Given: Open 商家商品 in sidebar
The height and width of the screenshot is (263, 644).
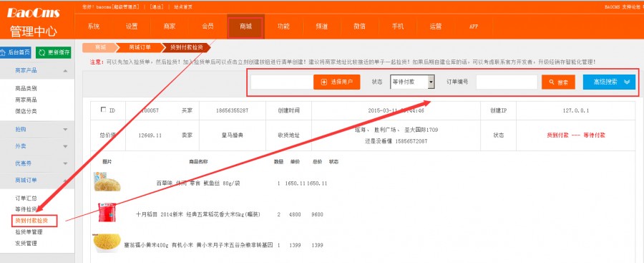Looking at the screenshot, I should (x=26, y=100).
